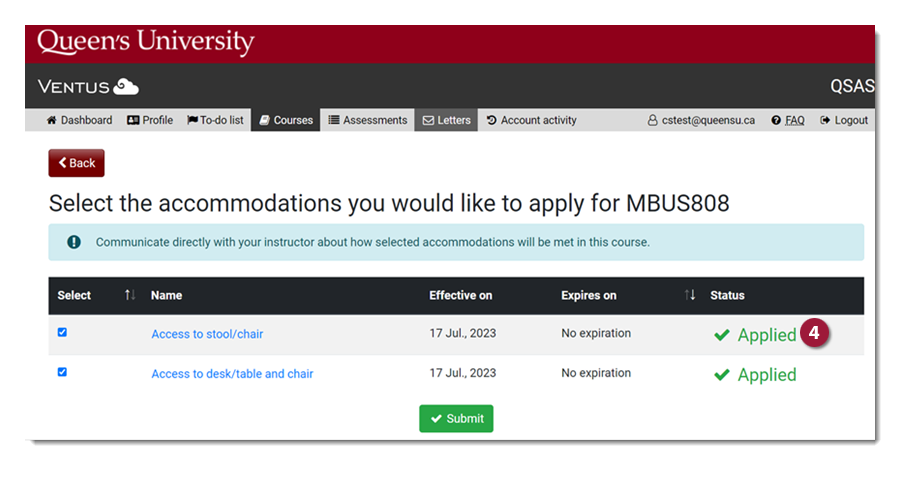Click the red numbered 4 callout badge
The image size is (911, 477).
tap(815, 334)
